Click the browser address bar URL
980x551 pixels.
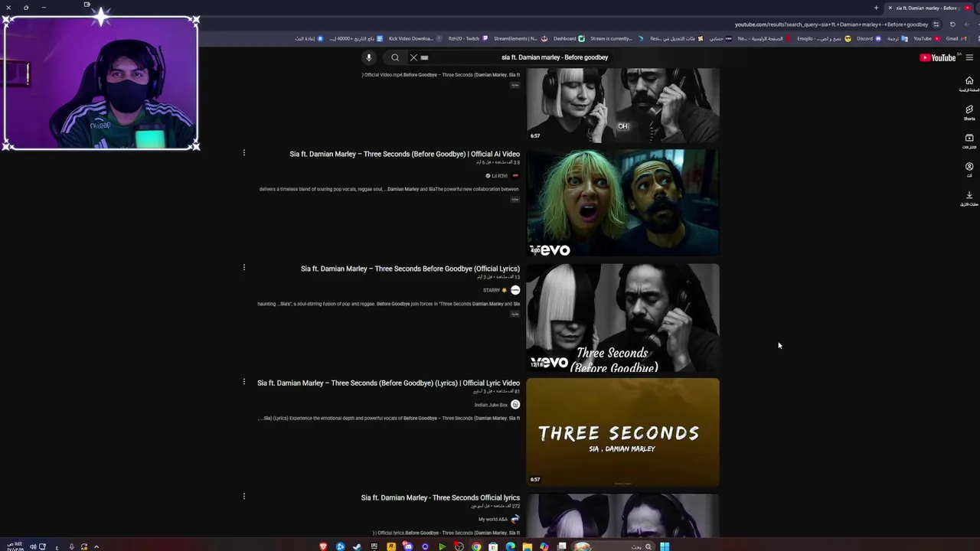pos(831,24)
